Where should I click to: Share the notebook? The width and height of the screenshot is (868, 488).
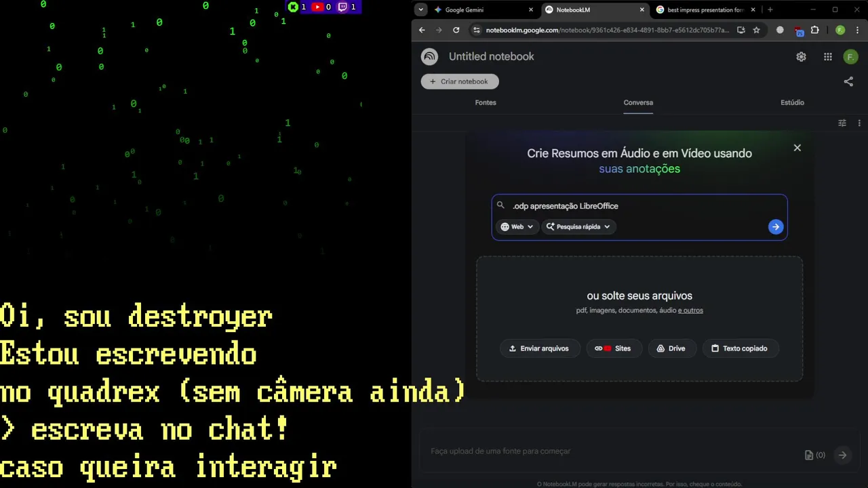pyautogui.click(x=848, y=81)
